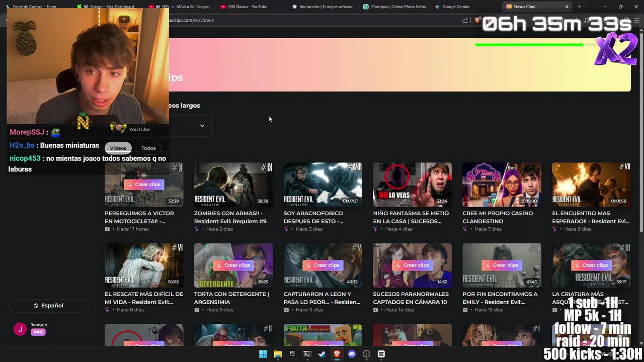The height and width of the screenshot is (362, 644).
Task: Click sparkle icon under SOY ARACNOFOBICO
Action: click(286, 229)
